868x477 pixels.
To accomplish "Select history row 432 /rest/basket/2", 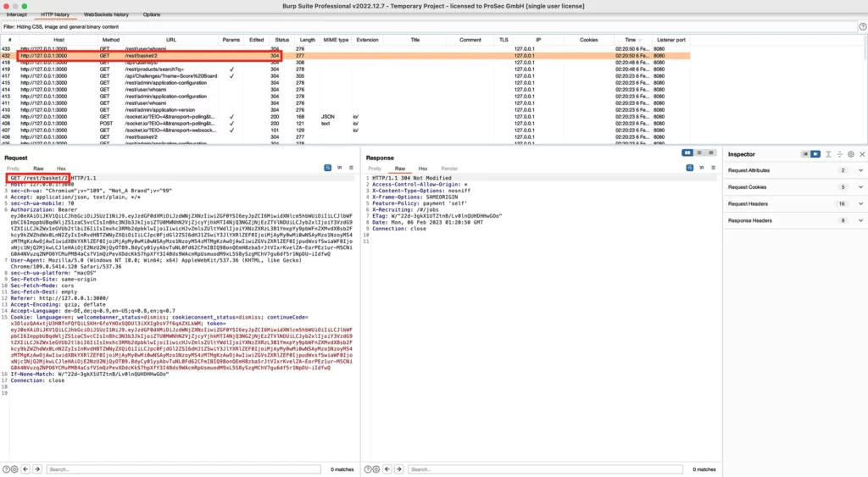I will 346,55.
